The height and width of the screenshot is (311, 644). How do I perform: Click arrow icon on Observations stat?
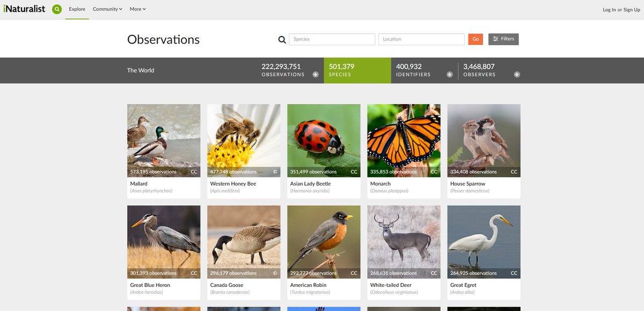[x=316, y=75]
